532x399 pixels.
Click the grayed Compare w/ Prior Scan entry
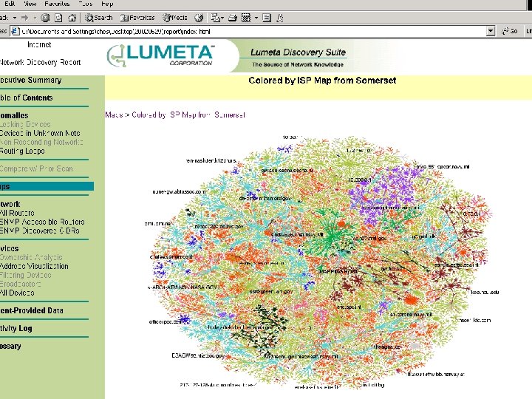click(x=36, y=168)
